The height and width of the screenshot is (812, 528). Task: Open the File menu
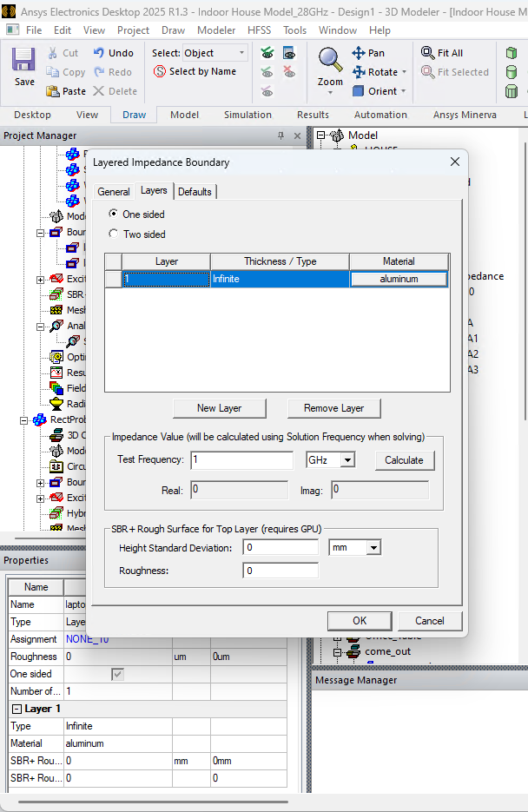point(34,30)
